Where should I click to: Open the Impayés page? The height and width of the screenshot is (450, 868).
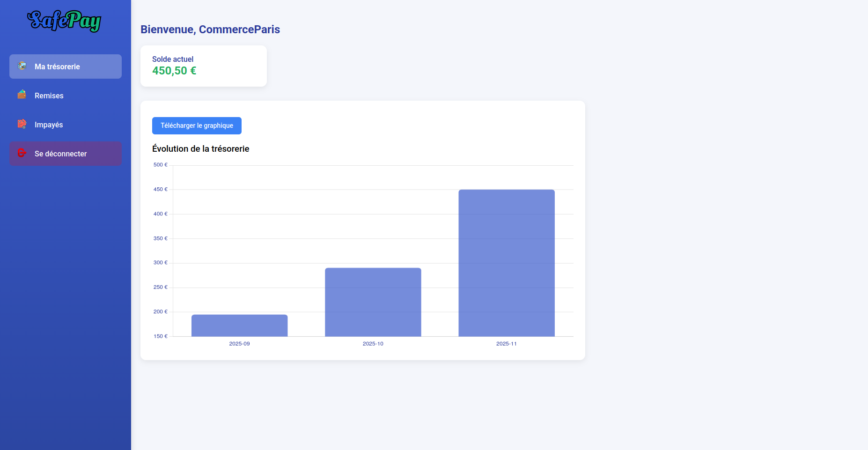pos(49,125)
